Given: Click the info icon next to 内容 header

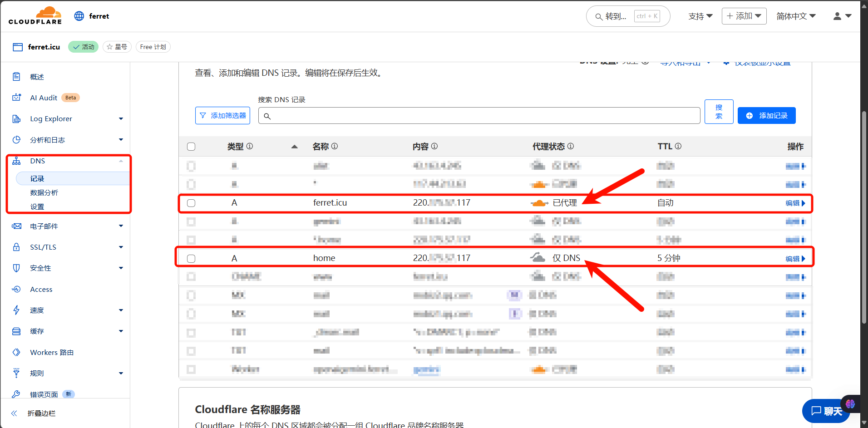Looking at the screenshot, I should tap(434, 146).
